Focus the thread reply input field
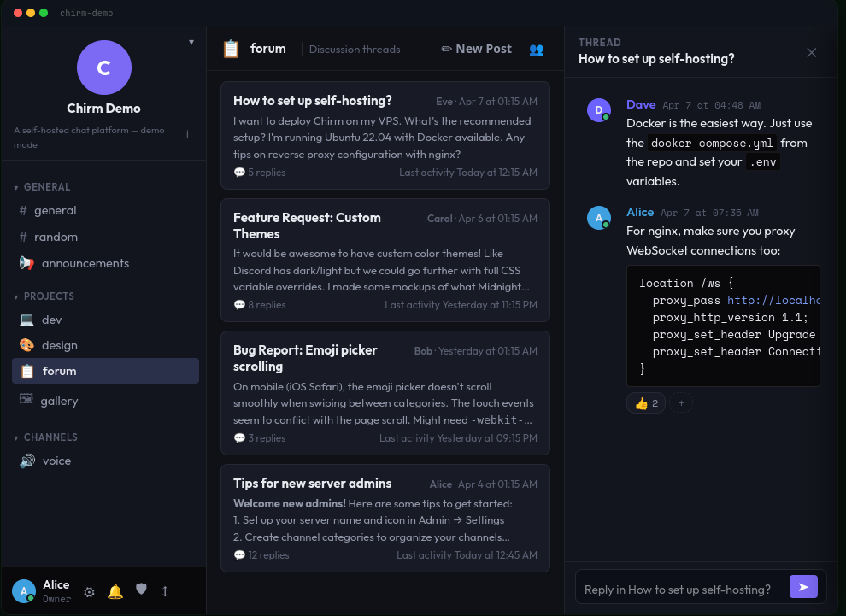This screenshot has height=616, width=846. (x=679, y=590)
